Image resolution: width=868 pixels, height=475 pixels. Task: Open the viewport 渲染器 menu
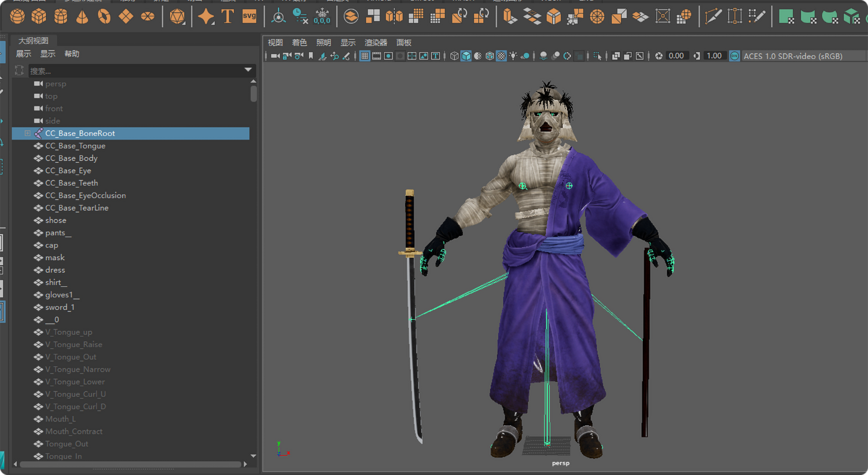coord(376,43)
